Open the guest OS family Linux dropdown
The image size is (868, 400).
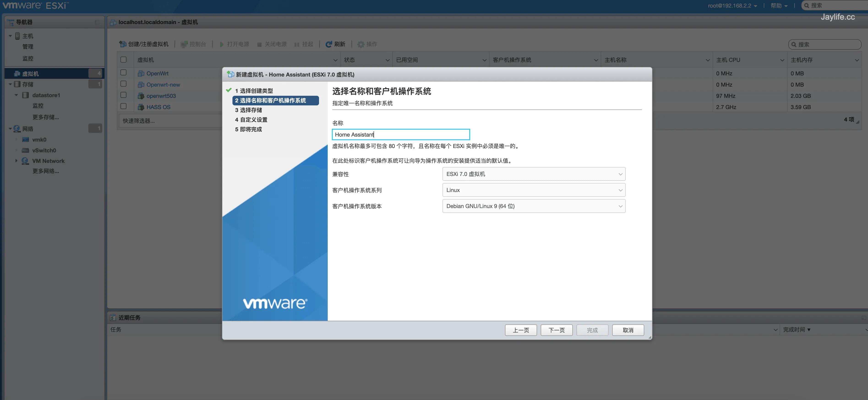pyautogui.click(x=533, y=190)
